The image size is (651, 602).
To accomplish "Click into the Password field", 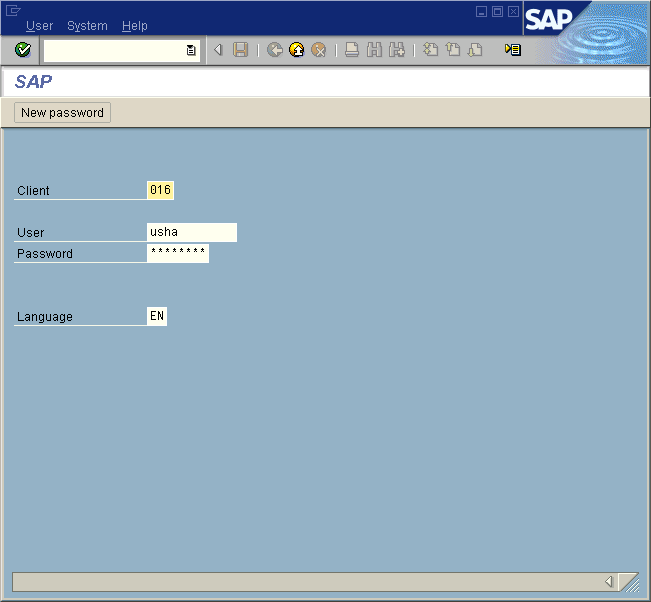I will pyautogui.click(x=178, y=254).
